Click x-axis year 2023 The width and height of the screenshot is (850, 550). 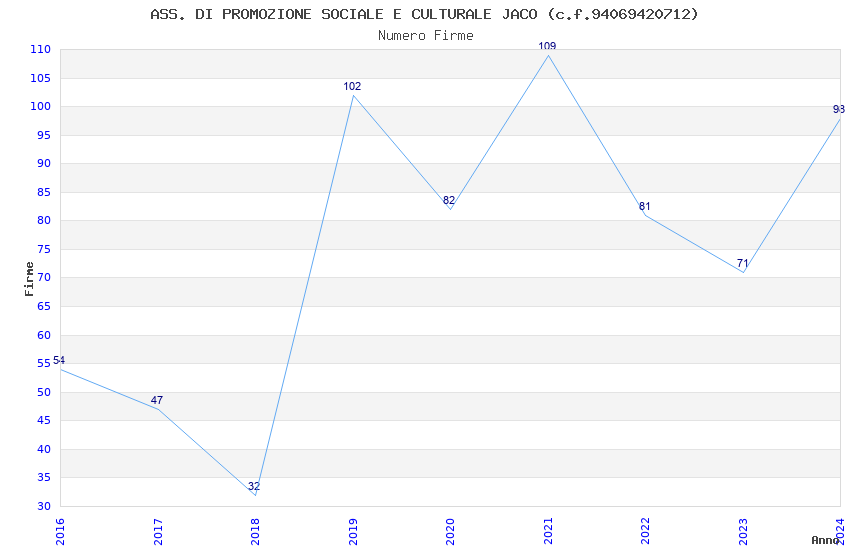tap(743, 532)
